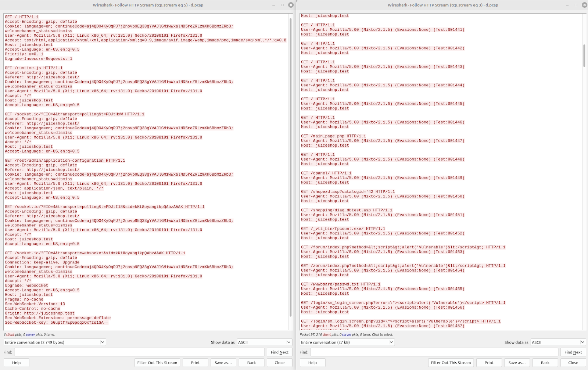The image size is (588, 370).
Task: Maximize the stream eq 3 window
Action: pyautogui.click(x=576, y=5)
